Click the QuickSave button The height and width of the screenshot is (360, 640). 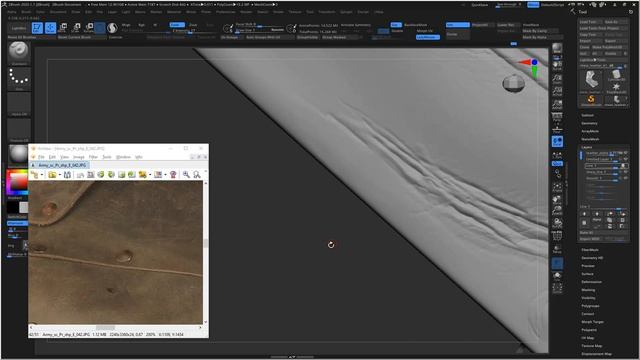click(479, 5)
